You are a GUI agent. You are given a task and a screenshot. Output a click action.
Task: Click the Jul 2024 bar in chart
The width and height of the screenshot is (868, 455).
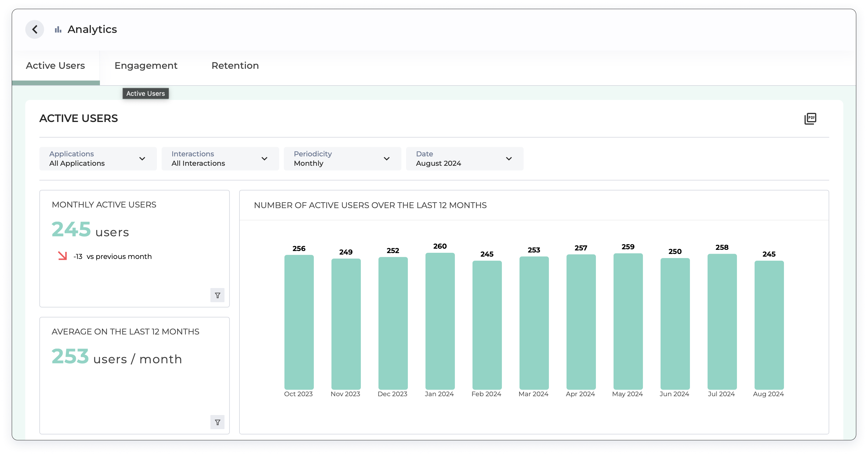click(722, 322)
